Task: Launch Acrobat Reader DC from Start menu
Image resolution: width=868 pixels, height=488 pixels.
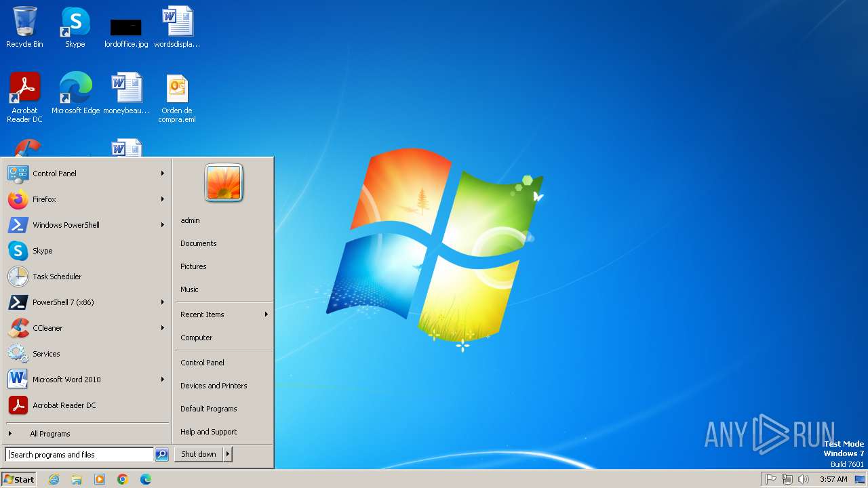Action: click(87, 405)
